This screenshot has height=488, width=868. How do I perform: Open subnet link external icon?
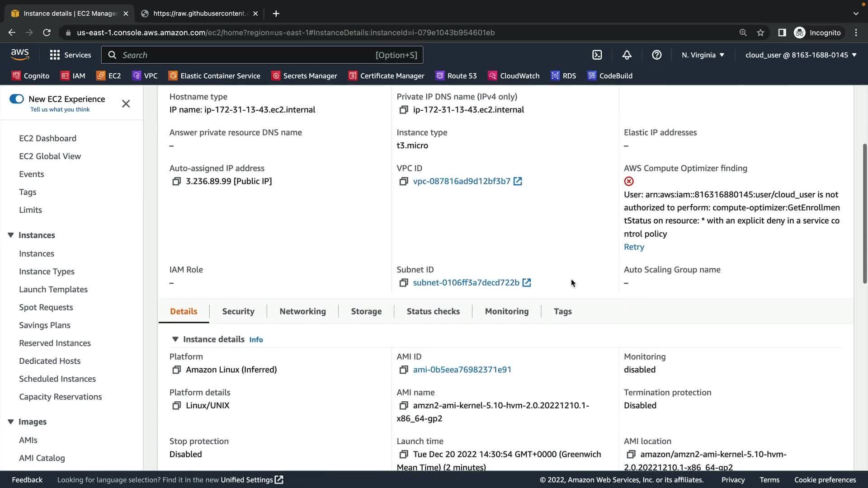click(x=526, y=282)
